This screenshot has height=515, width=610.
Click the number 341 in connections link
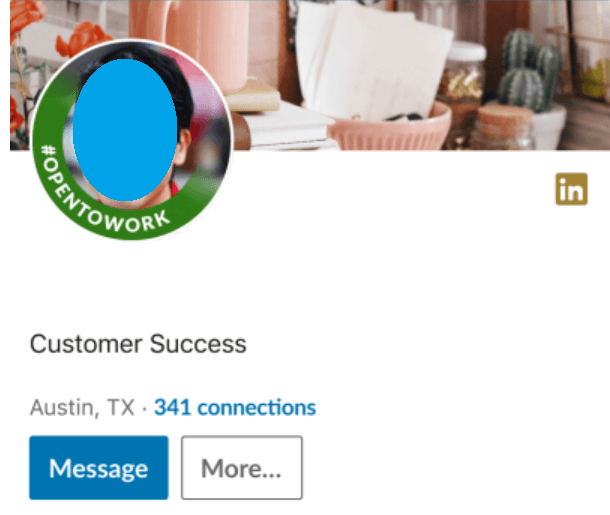tap(172, 408)
